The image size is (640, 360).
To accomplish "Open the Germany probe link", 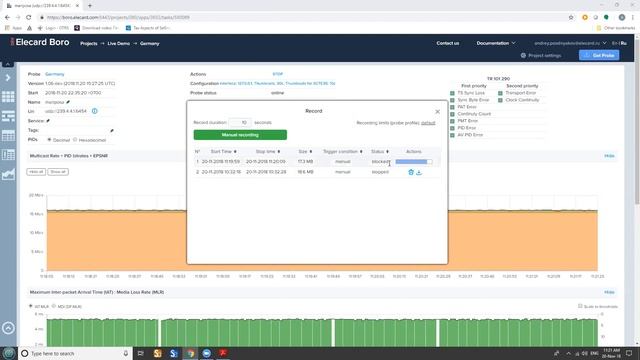I will pos(55,74).
